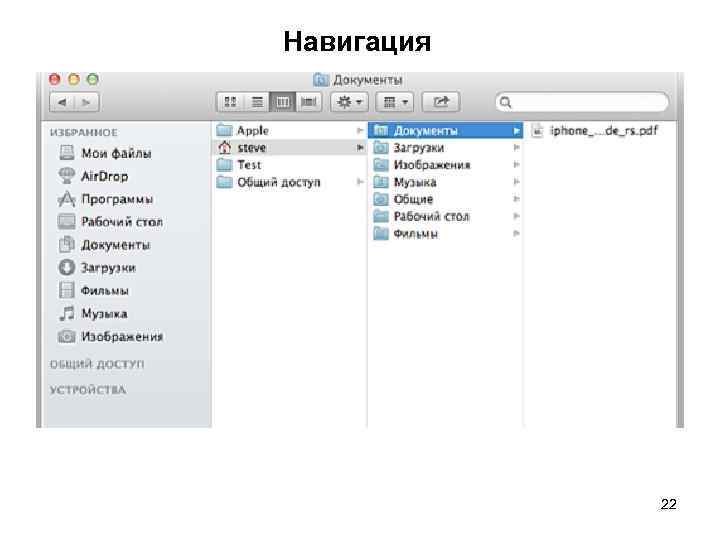Expand arrow next to Музыка column row
This screenshot has height=540, width=720.
(x=517, y=182)
